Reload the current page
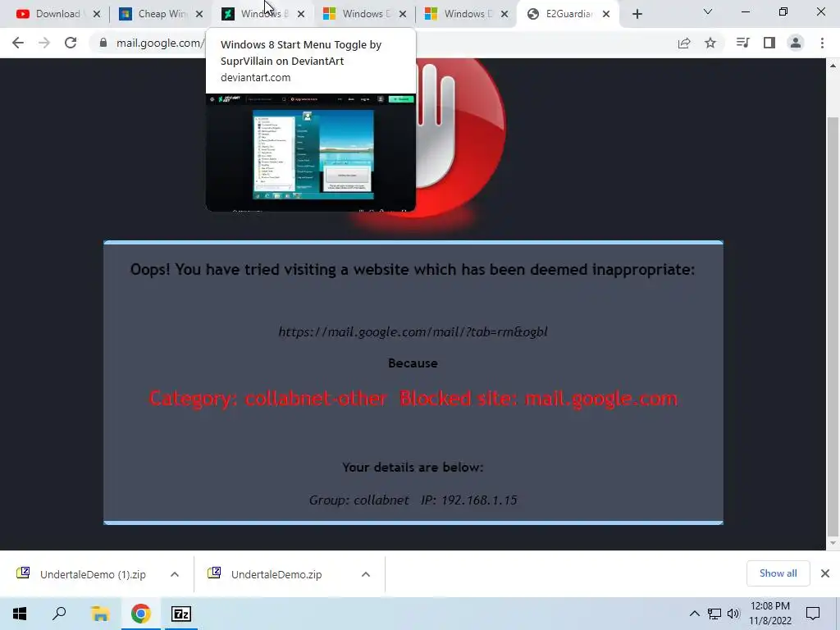This screenshot has height=630, width=840. [x=71, y=43]
